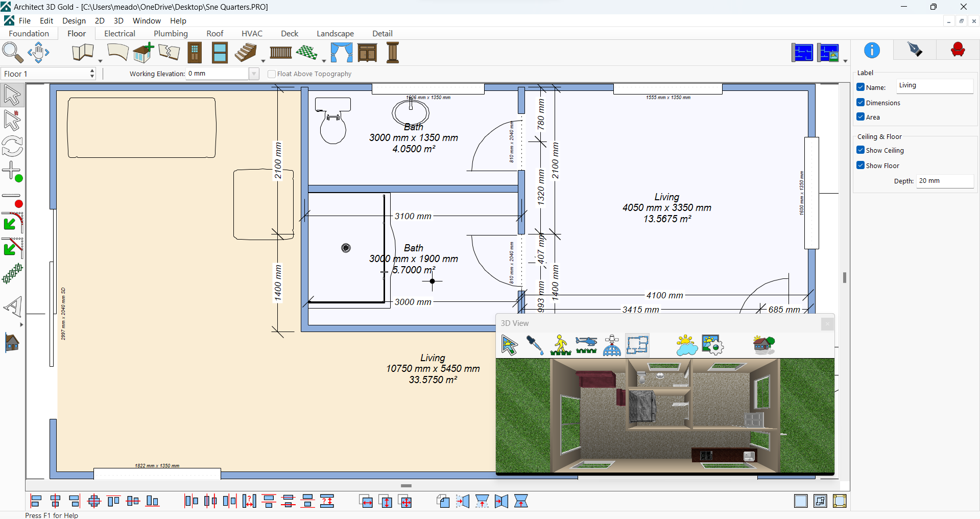Switch to the Landscape tab
Screen dimensions: 980x519
click(335, 34)
